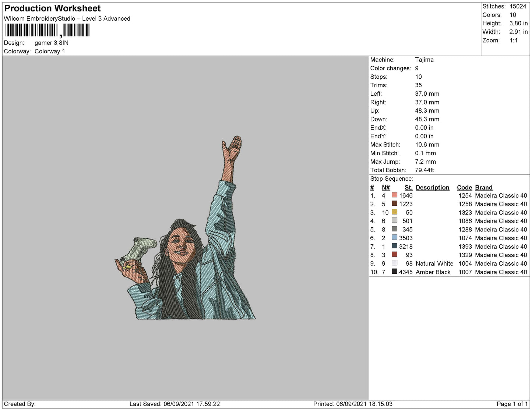
Task: Click the Amber Black color swatch
Action: click(x=394, y=272)
